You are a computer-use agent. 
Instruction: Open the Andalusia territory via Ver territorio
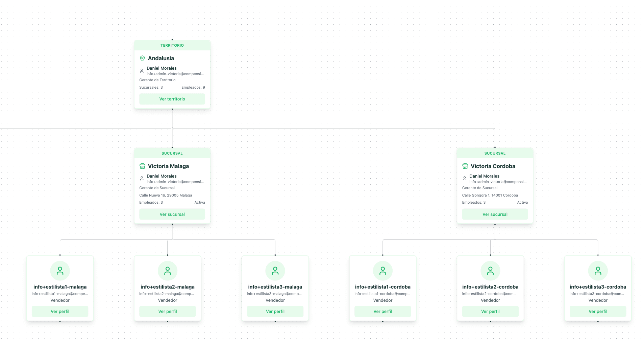(x=172, y=99)
